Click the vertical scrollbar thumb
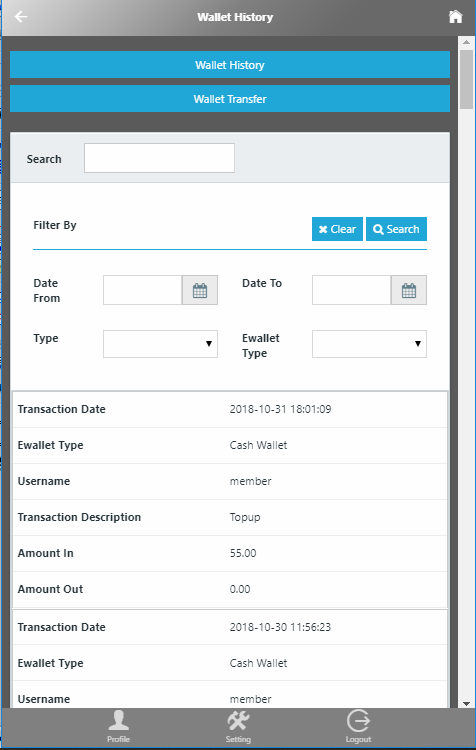Screen dimensions: 476x750 pyautogui.click(x=466, y=79)
